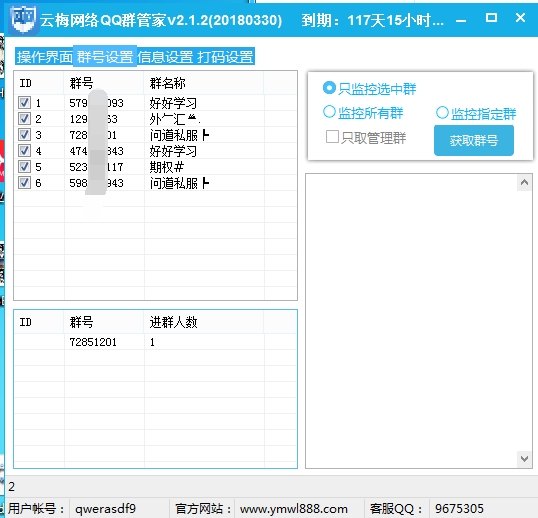
Task: Click the customer service QQ 9675305
Action: click(459, 508)
